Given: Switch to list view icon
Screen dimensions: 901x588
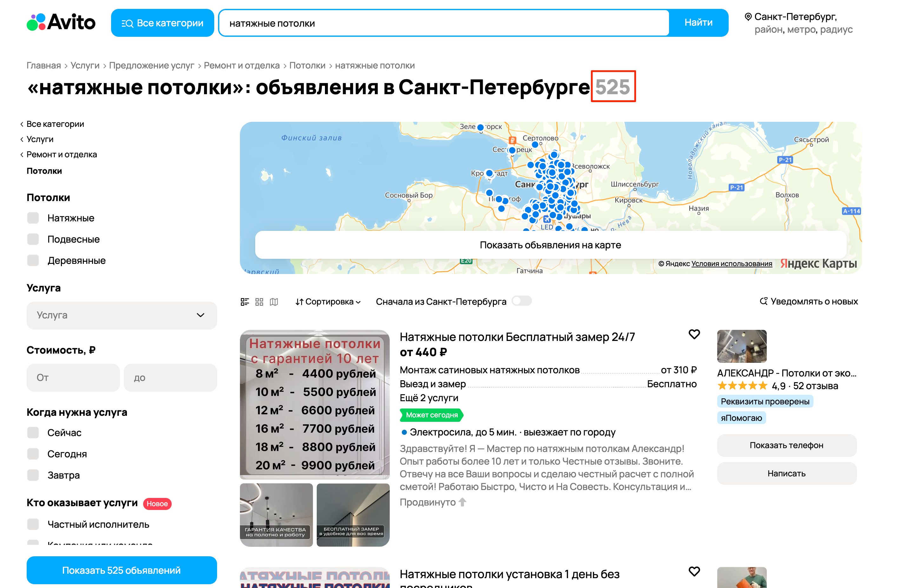Looking at the screenshot, I should pyautogui.click(x=245, y=302).
